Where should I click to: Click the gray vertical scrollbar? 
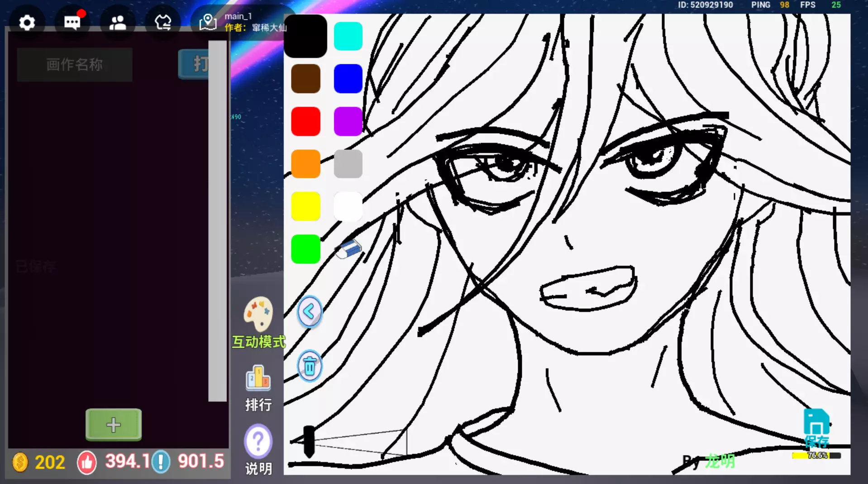pos(217,221)
